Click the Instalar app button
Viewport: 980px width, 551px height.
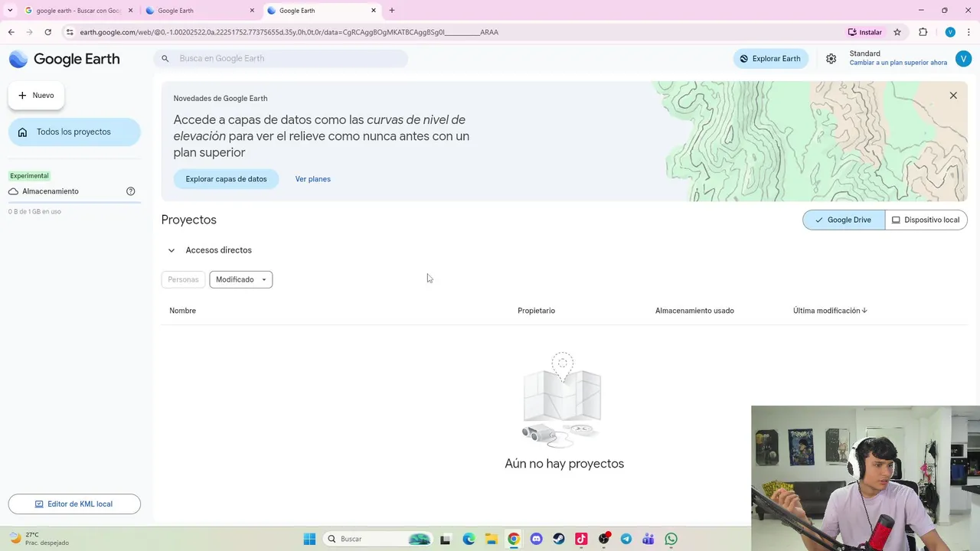(x=865, y=32)
